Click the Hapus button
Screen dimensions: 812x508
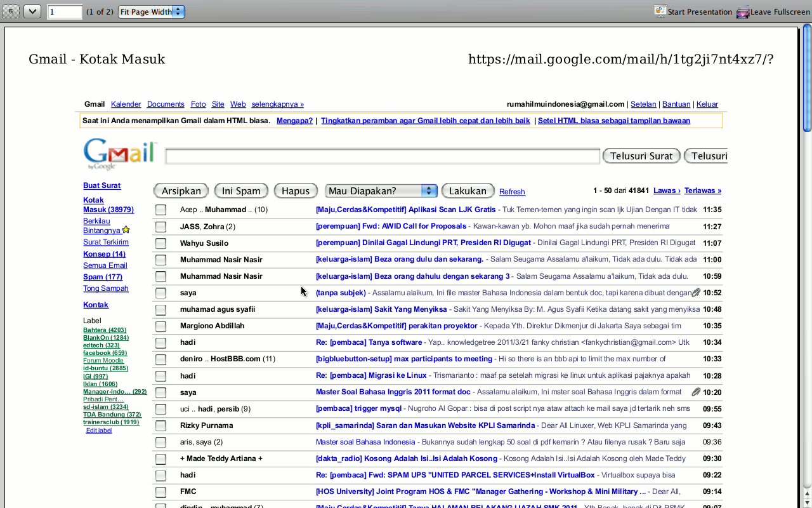tap(296, 190)
